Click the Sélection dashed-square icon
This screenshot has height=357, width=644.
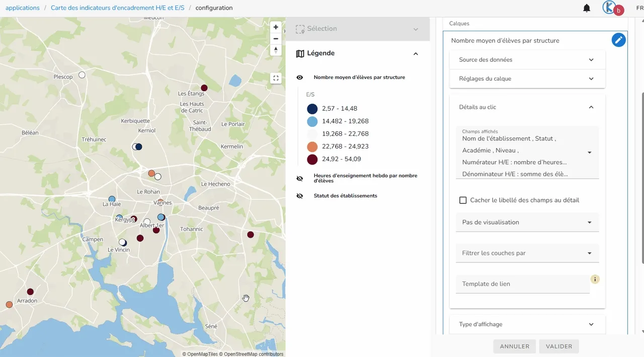[x=300, y=29]
